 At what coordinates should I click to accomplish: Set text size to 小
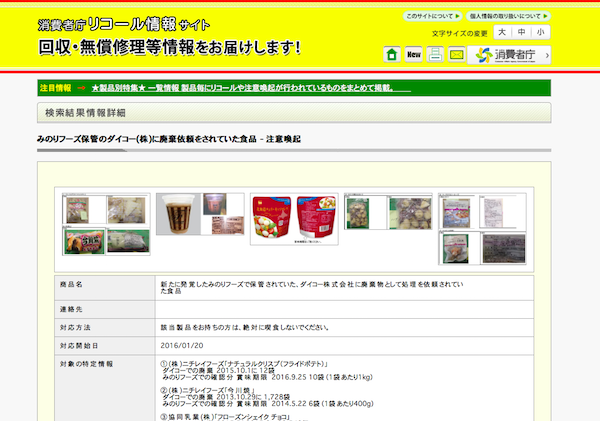click(541, 32)
